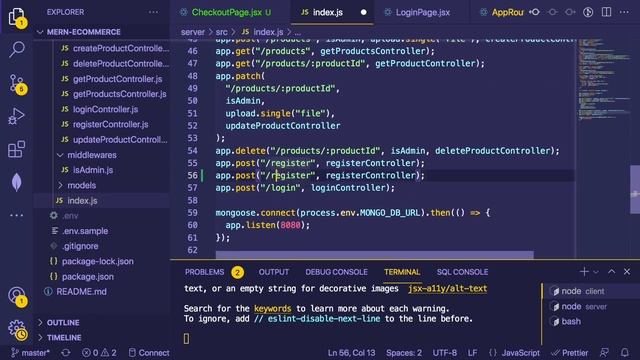Open README.md file
Viewport: 640px width, 360px height.
point(81,292)
